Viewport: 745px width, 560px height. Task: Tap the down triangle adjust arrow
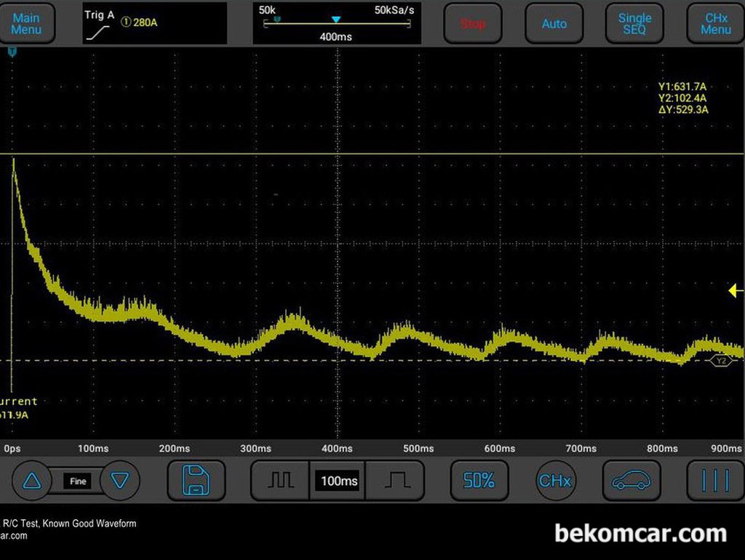pos(120,481)
